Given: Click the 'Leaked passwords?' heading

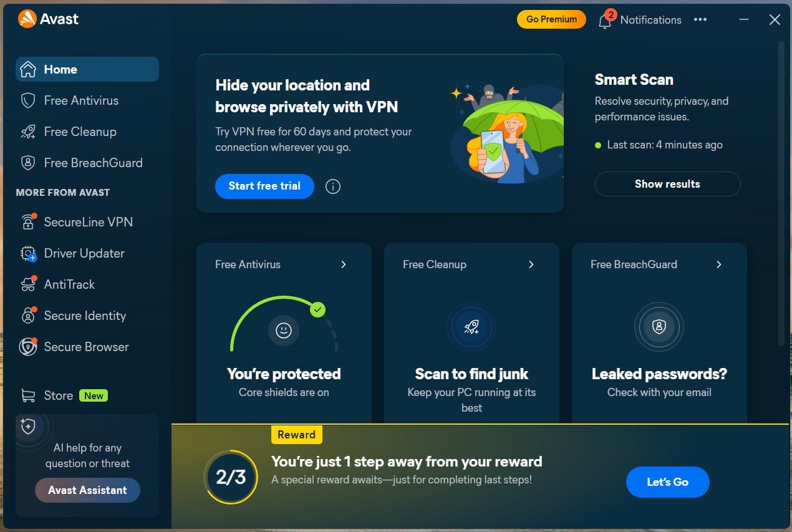Looking at the screenshot, I should coord(659,374).
